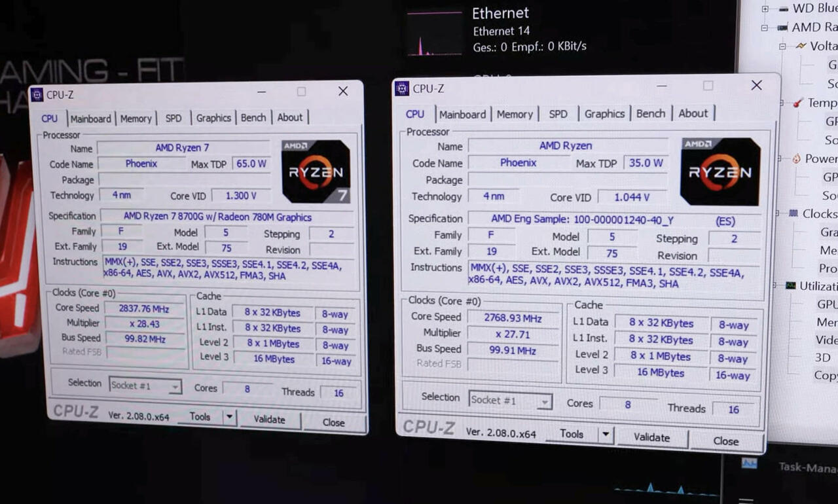Viewport: 838px width, 504px height.
Task: Click Max TDP value 35.0 W
Action: [x=646, y=163]
